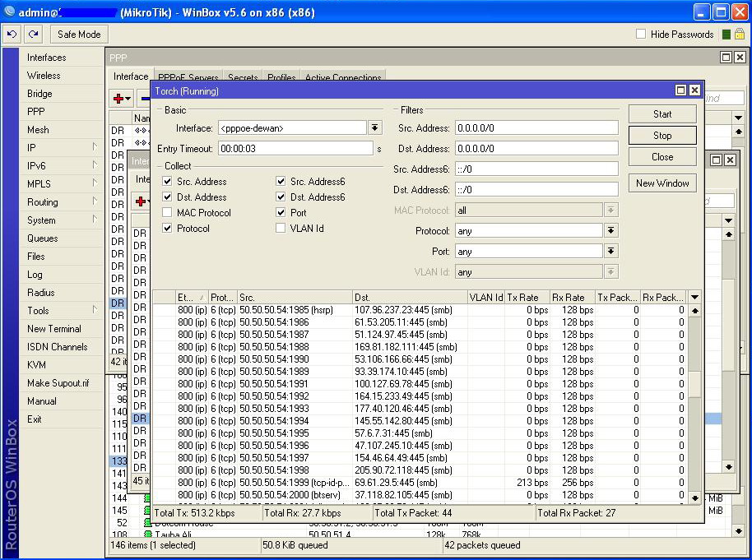The height and width of the screenshot is (560, 752).
Task: Click the red plus add button in PPP window
Action: click(x=120, y=99)
